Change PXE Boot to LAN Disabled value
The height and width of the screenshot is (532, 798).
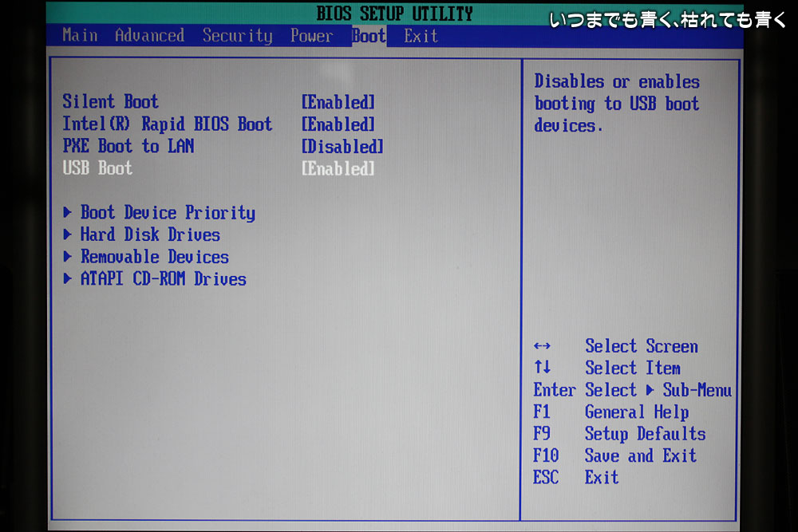[x=342, y=147]
